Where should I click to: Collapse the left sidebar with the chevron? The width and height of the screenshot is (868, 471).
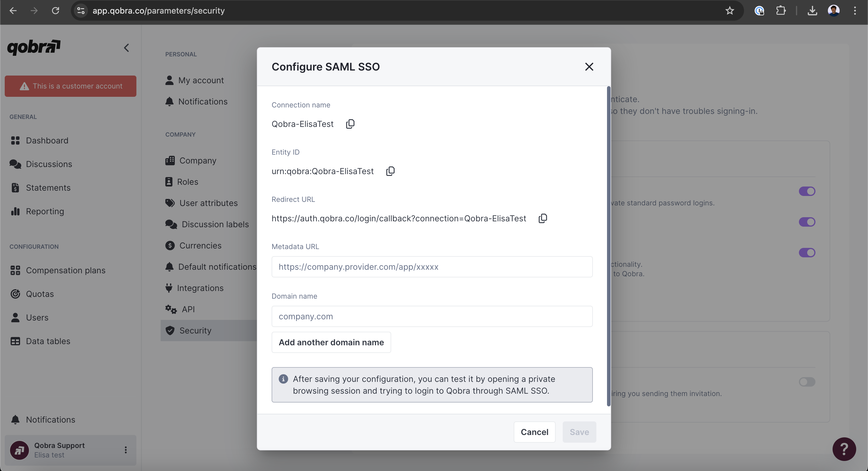pos(126,48)
